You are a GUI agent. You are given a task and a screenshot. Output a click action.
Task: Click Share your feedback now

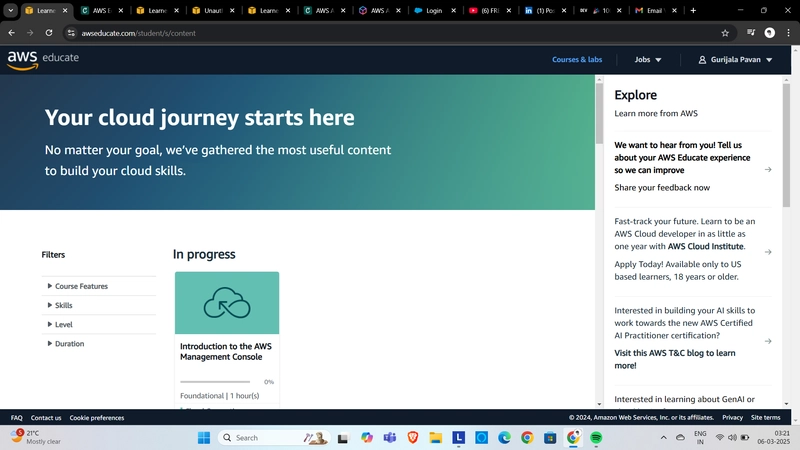[x=662, y=188]
